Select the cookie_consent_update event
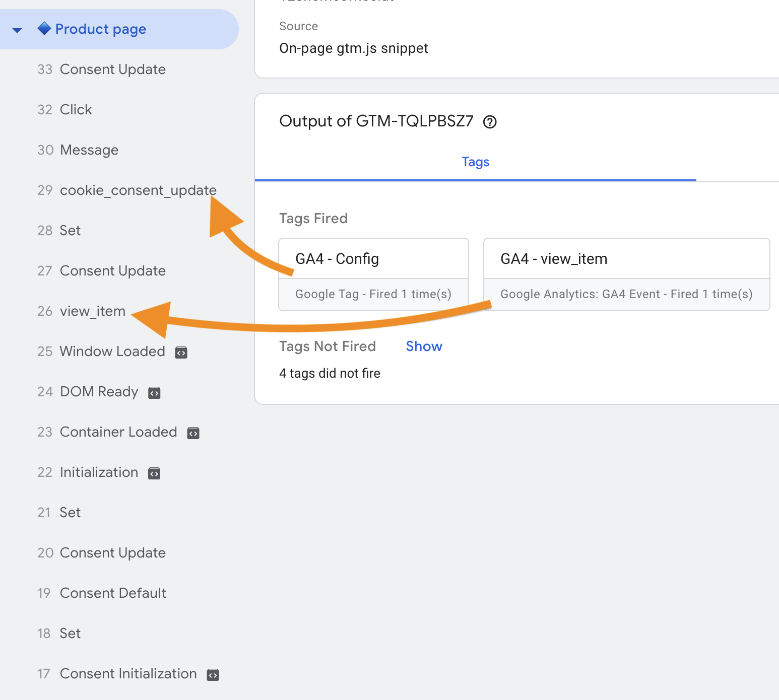779x700 pixels. tap(138, 190)
